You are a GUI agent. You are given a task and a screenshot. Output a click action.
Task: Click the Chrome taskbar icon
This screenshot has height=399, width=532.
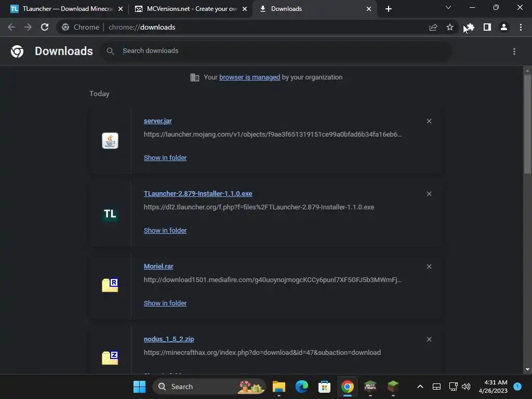tap(348, 387)
